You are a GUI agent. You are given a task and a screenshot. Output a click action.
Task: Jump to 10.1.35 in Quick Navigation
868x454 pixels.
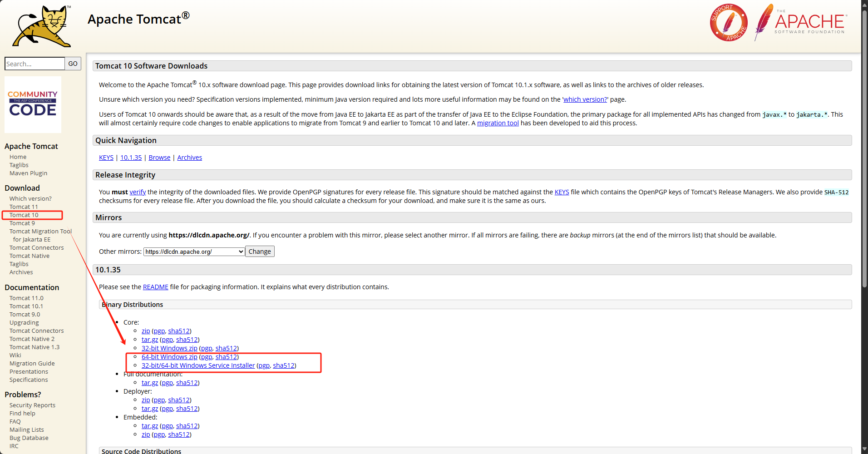tap(131, 158)
